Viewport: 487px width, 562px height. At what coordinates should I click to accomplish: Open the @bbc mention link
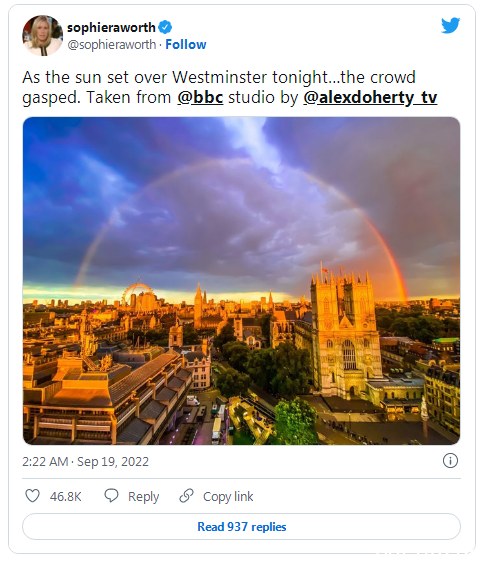(x=200, y=97)
